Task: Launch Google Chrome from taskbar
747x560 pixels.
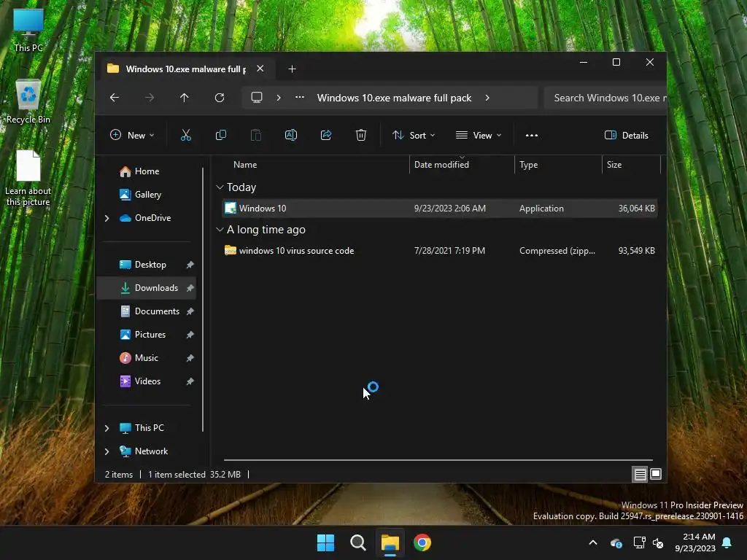Action: [x=422, y=542]
